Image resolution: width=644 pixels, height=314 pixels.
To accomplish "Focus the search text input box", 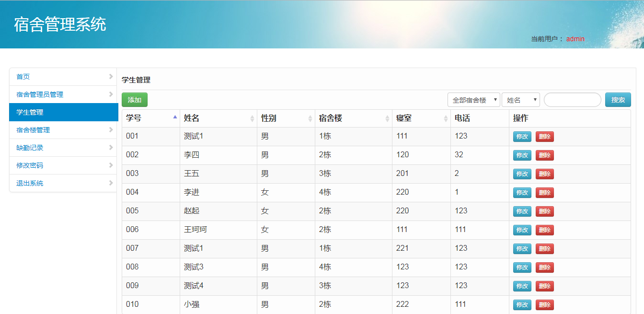I will pos(572,100).
